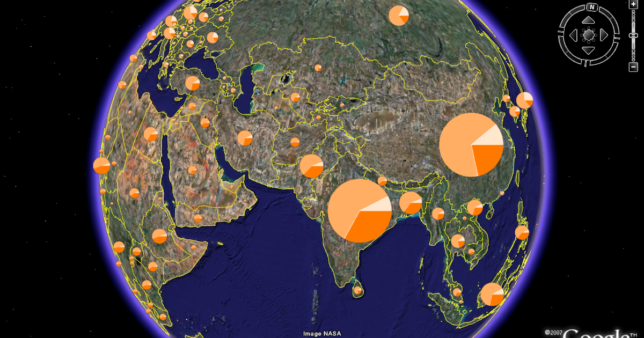Open the large pie chart over India
Screen dimensions: 644x338
click(360, 211)
